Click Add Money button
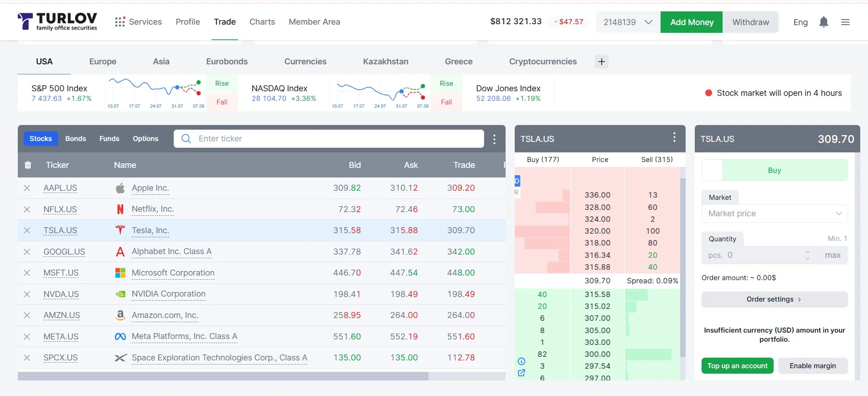 coord(692,22)
